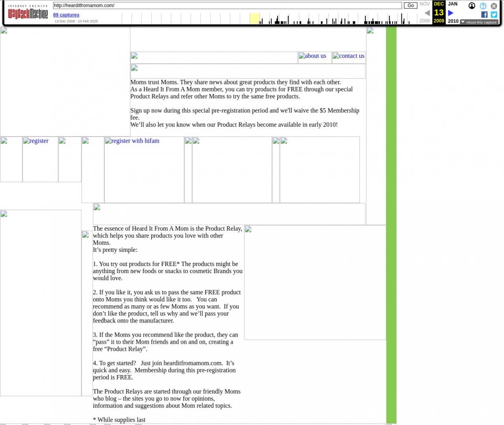The width and height of the screenshot is (504, 425).
Task: Share this capture on Twitter
Action: click(x=494, y=15)
